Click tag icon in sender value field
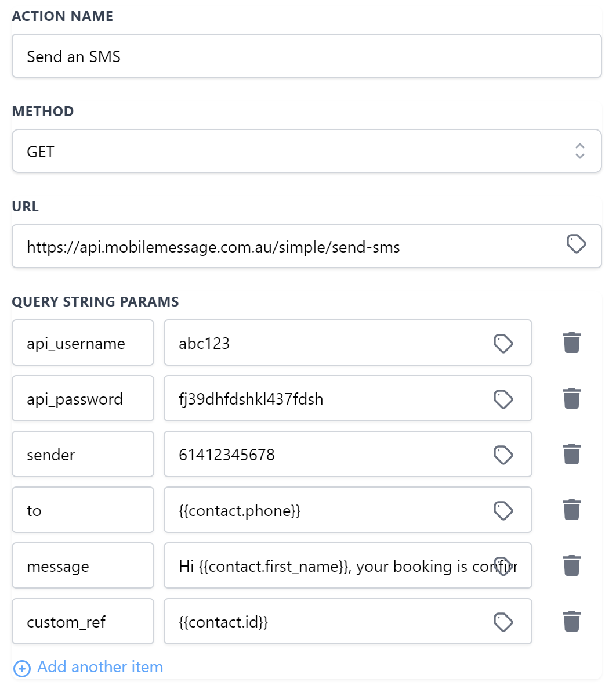 pyautogui.click(x=503, y=455)
